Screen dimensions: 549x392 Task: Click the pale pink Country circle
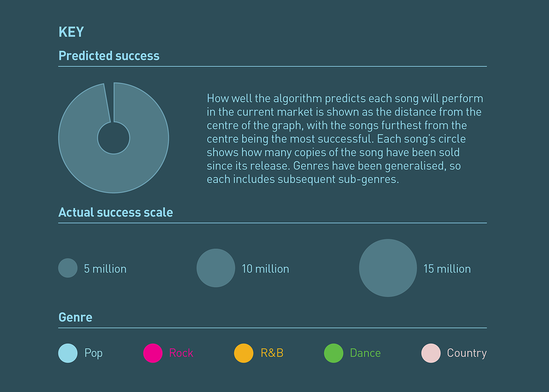click(x=431, y=353)
